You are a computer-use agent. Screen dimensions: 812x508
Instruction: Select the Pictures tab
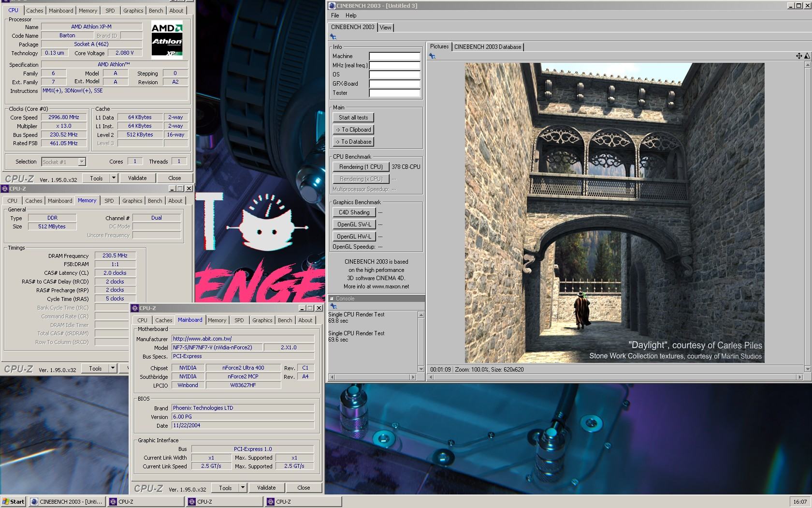439,46
